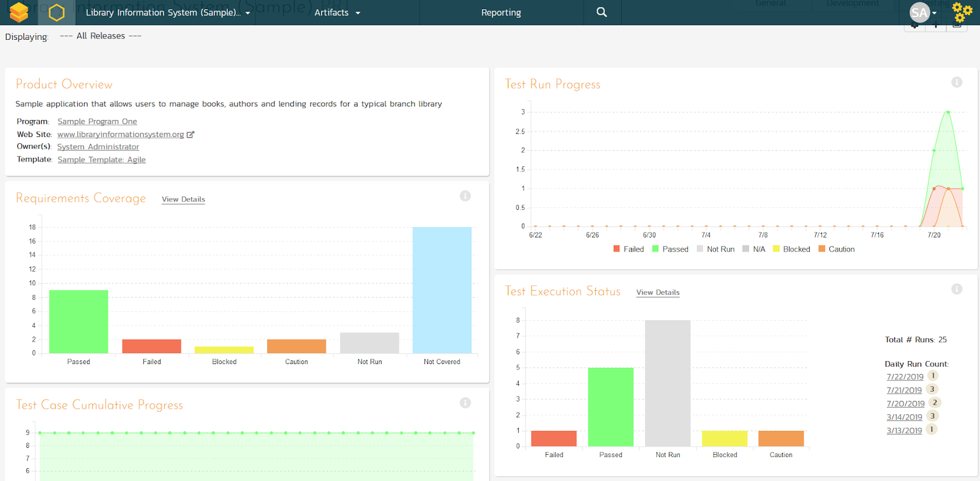
Task: Open the Sample Program One link
Action: pos(97,122)
